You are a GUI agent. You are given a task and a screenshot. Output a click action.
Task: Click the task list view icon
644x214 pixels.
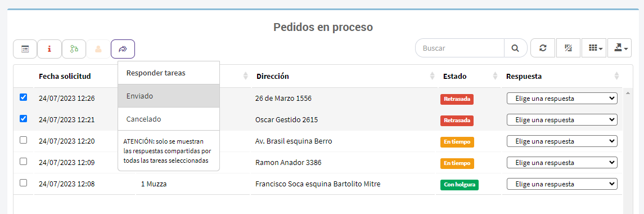coord(25,49)
